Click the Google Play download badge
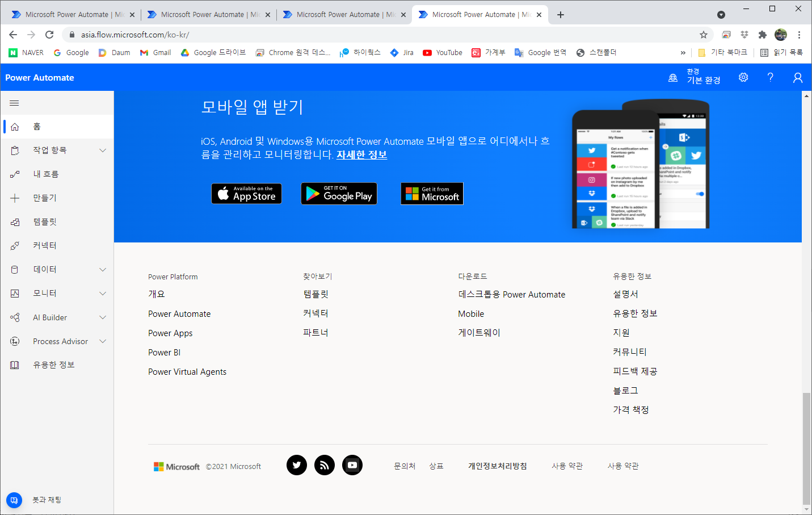The width and height of the screenshot is (812, 515). 339,194
